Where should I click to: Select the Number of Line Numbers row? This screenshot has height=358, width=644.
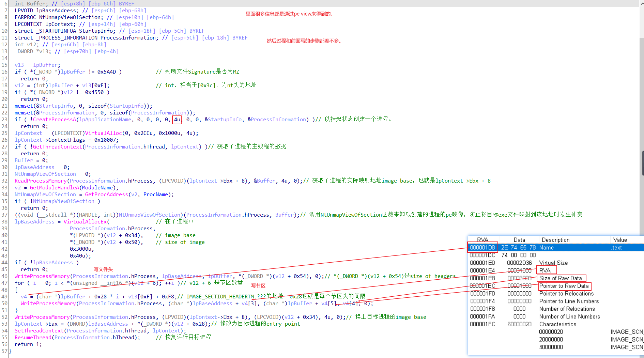(556, 316)
